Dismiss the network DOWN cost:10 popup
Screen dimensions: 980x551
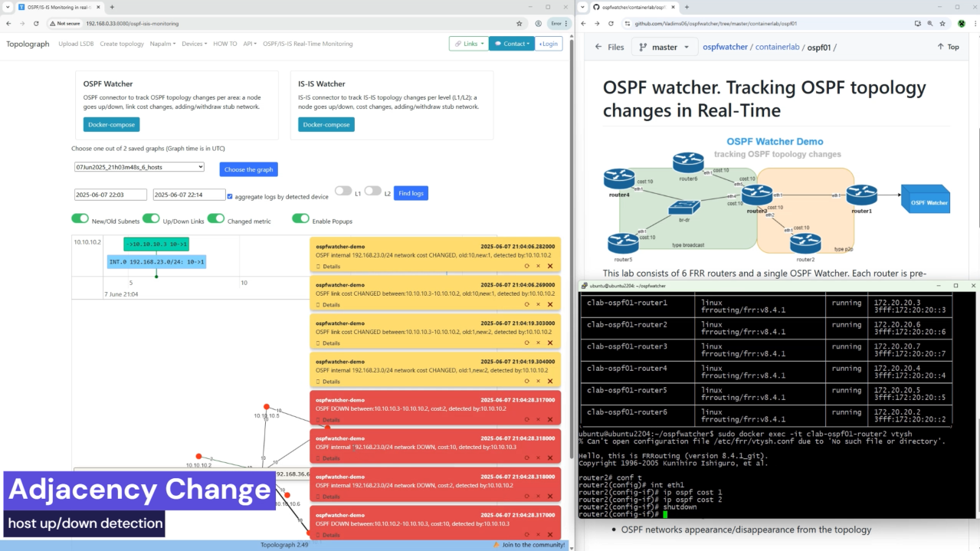tap(549, 458)
